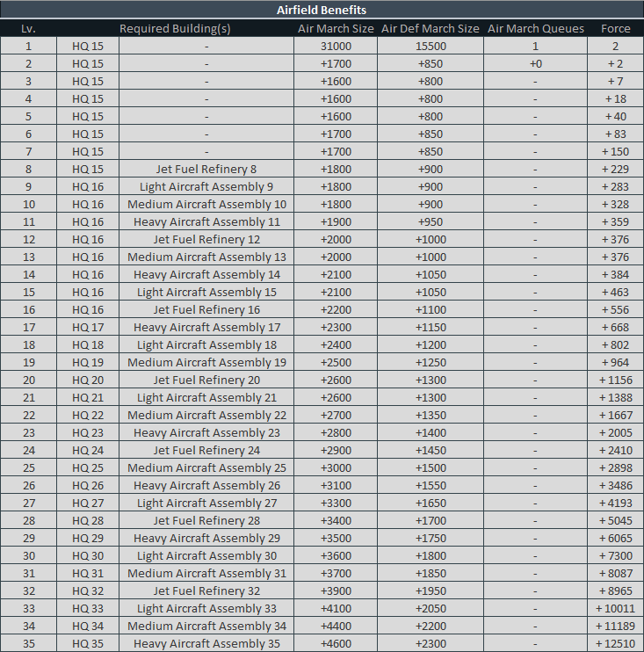Click the Light Aircraft Assembly 30 cell
Image resolution: width=644 pixels, height=652 pixels.
click(x=206, y=555)
